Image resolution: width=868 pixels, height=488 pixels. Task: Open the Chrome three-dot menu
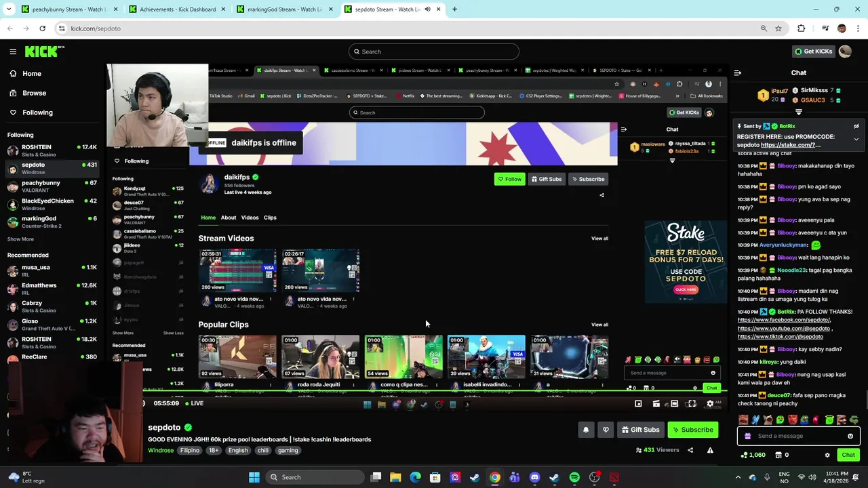(859, 28)
